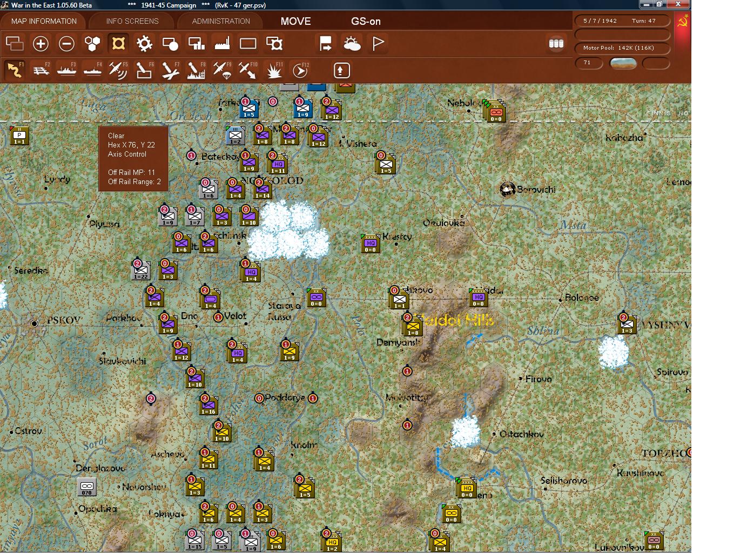This screenshot has height=560, width=747.
Task: Click the Ostashkov town label
Action: [522, 434]
